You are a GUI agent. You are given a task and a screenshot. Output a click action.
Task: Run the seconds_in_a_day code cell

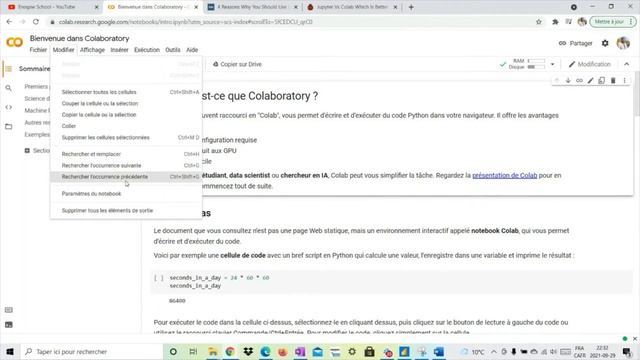coord(158,278)
